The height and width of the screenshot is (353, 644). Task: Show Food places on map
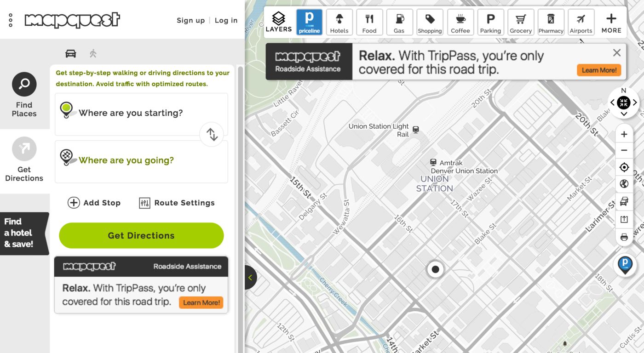pyautogui.click(x=369, y=22)
